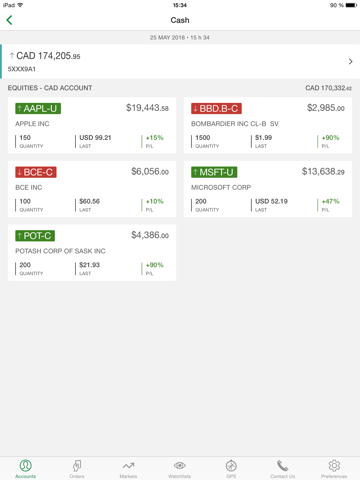Tap Microsoft Corp +47% P/L
This screenshot has height=480, width=360.
click(x=330, y=201)
